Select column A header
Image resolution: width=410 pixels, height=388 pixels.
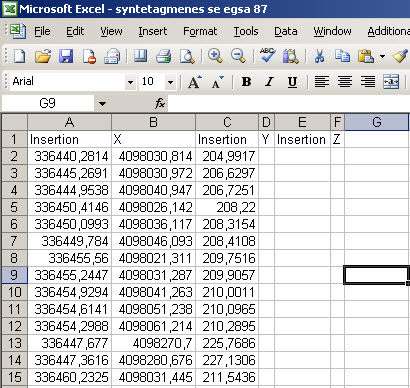coord(69,122)
